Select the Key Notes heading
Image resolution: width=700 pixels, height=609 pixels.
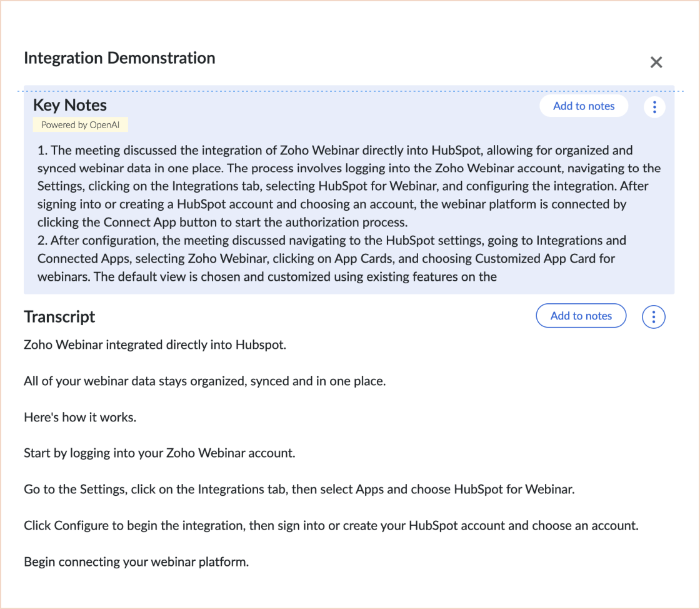click(x=70, y=105)
